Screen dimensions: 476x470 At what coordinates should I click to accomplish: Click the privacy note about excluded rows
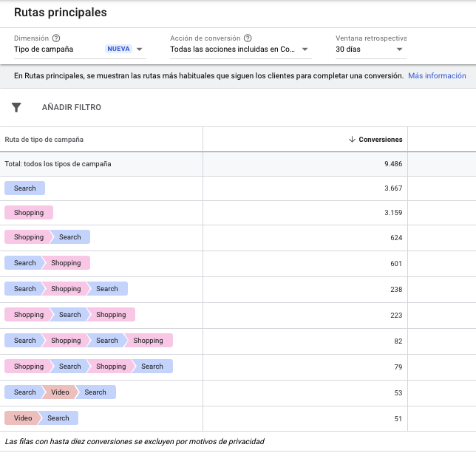tap(135, 441)
